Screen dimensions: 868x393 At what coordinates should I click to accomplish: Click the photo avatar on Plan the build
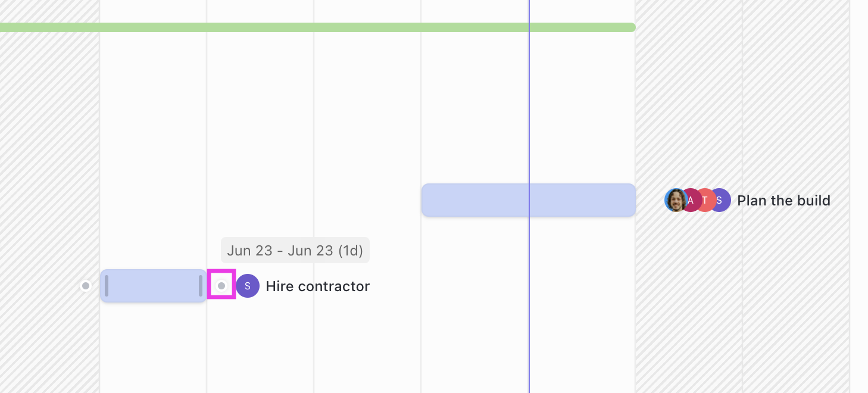pos(676,200)
